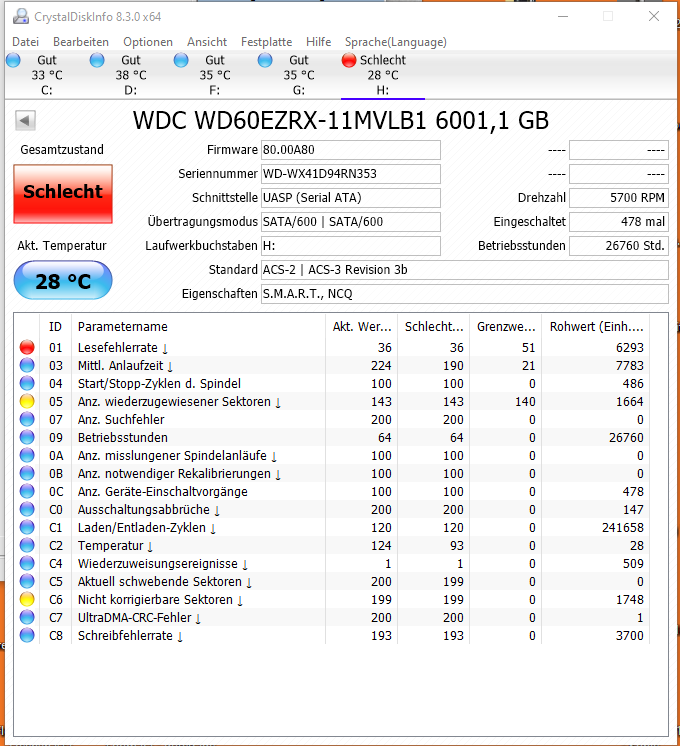Image resolution: width=680 pixels, height=746 pixels.
Task: Click the Rohwert column header
Action: click(596, 327)
